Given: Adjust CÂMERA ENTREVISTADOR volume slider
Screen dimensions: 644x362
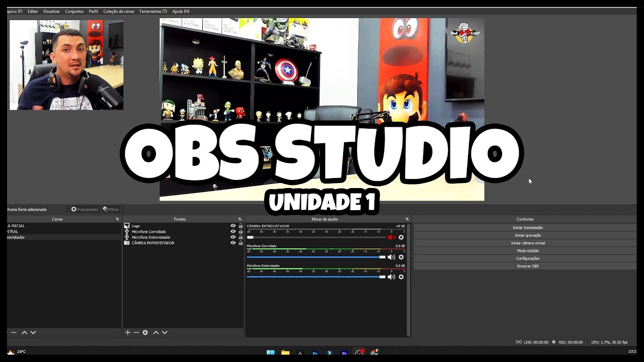Looking at the screenshot, I should [x=316, y=237].
